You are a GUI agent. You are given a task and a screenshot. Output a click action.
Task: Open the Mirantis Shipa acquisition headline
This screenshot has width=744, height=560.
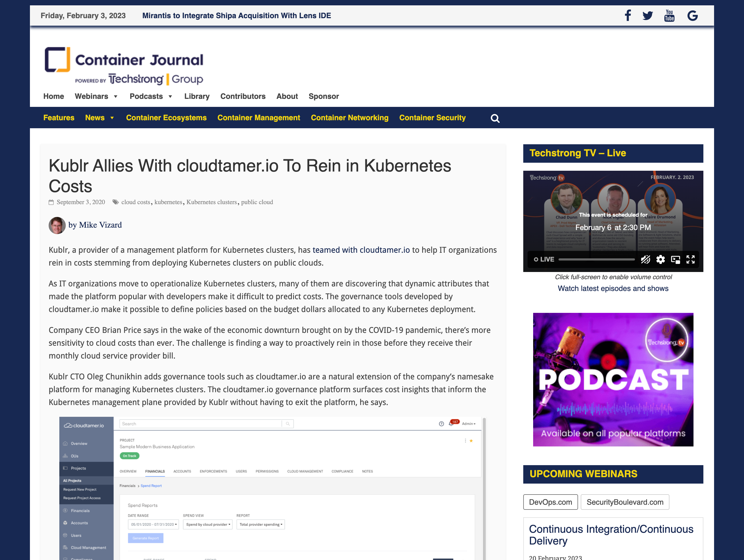pos(237,15)
